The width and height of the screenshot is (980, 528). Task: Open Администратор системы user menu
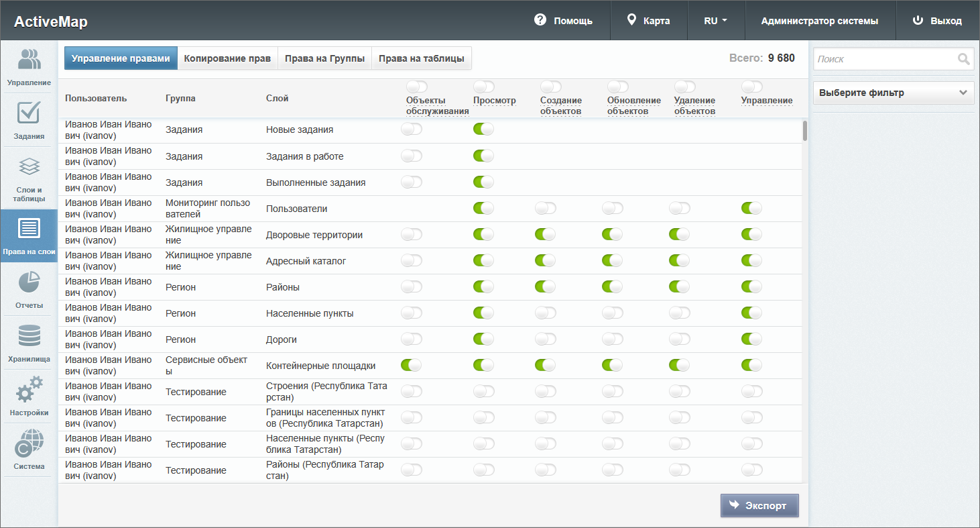[x=819, y=21]
